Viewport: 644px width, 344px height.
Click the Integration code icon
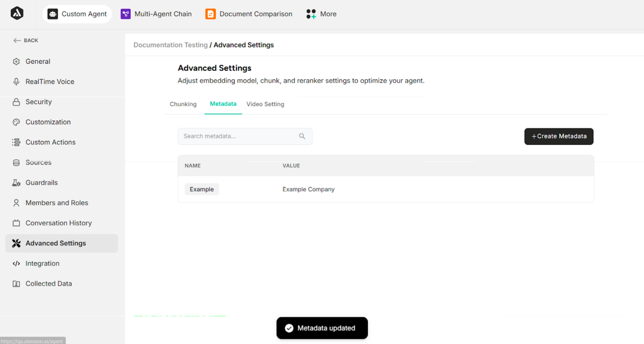(x=16, y=264)
